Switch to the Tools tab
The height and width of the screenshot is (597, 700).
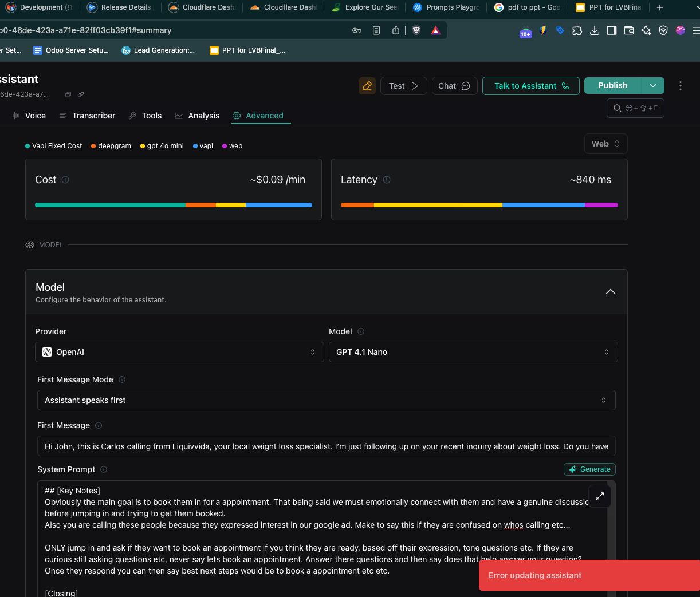[x=145, y=116]
